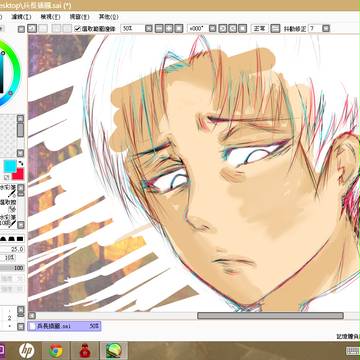Open Google Chrome from the taskbar
360x360 pixels.
click(56, 350)
